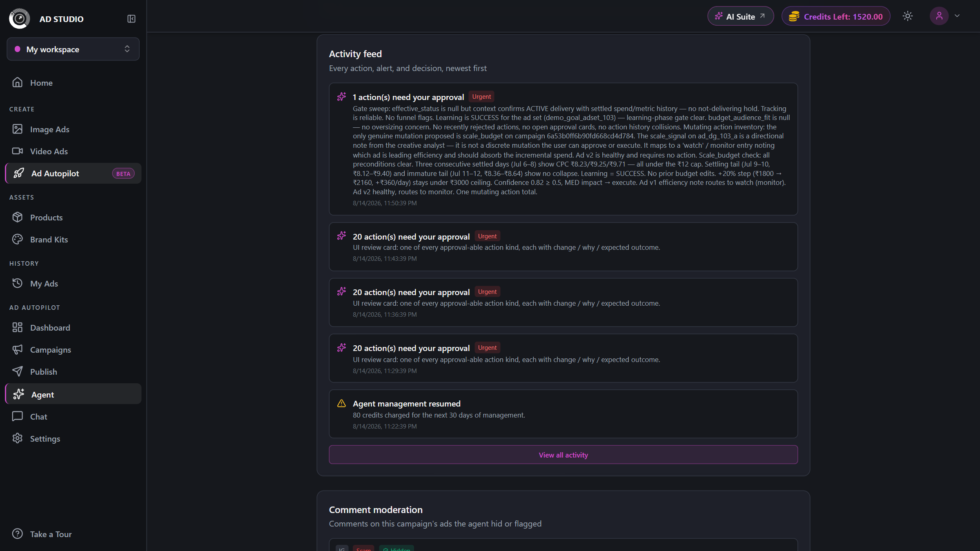The height and width of the screenshot is (551, 980).
Task: Click the user avatar icon
Action: pyautogui.click(x=939, y=16)
